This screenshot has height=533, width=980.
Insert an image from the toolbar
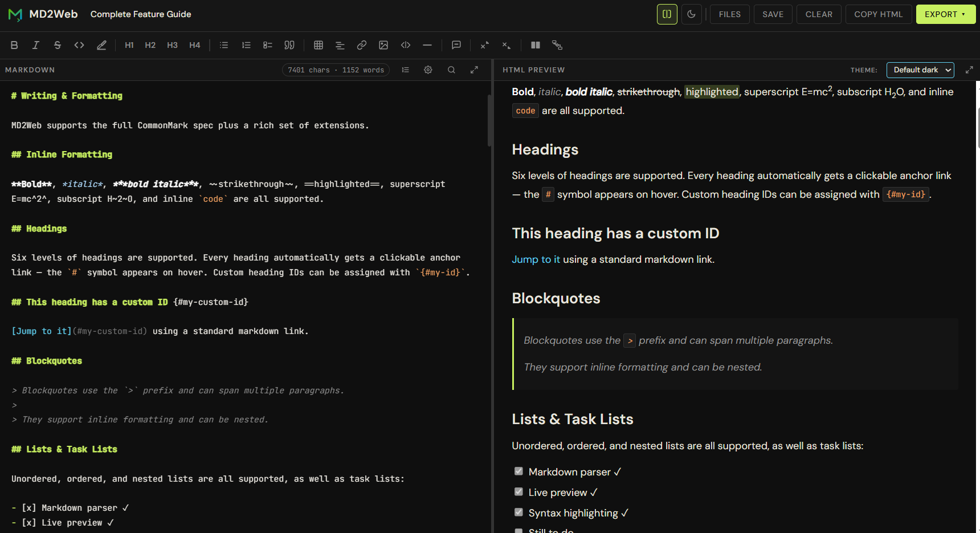[383, 45]
